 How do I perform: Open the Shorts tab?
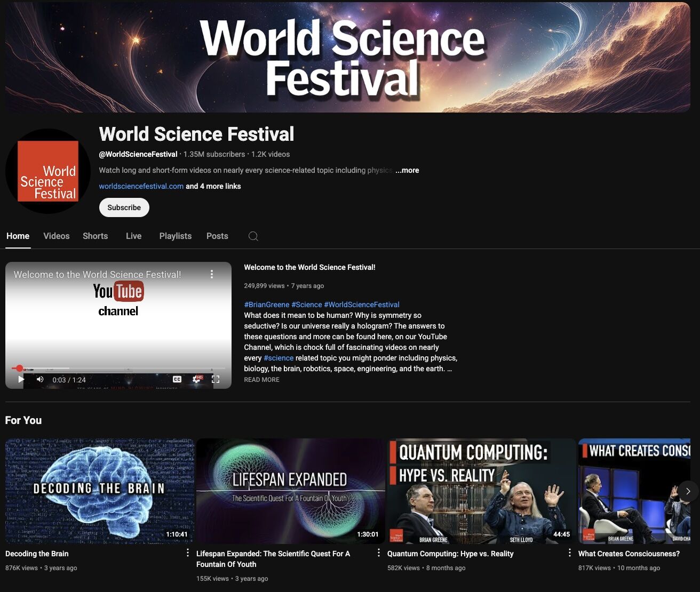(95, 236)
